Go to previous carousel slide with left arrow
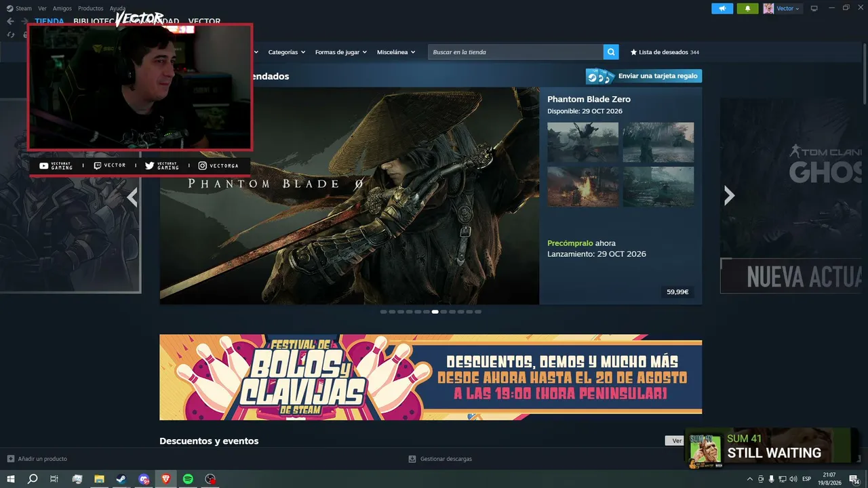868x488 pixels. tap(132, 197)
